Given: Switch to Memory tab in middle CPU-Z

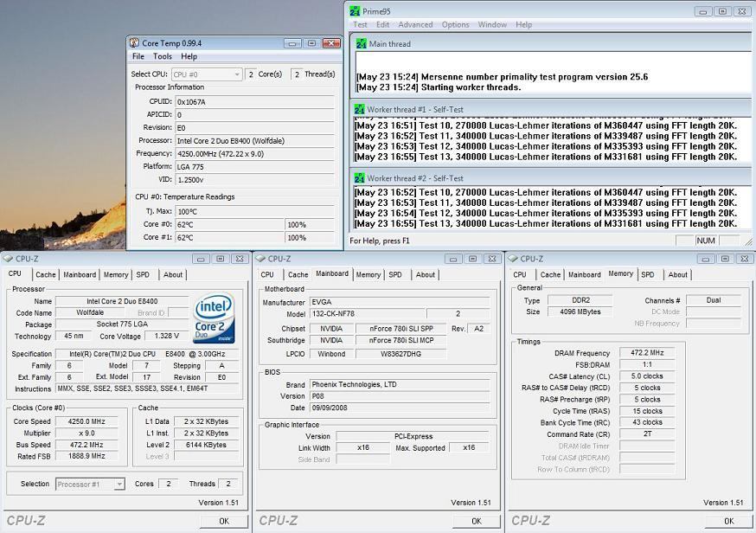Looking at the screenshot, I should [x=368, y=274].
